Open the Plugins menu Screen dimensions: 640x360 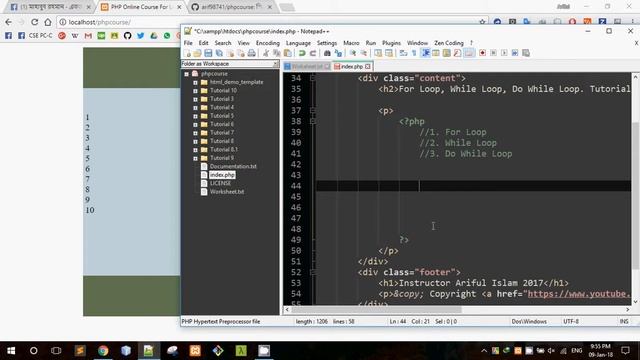point(391,43)
